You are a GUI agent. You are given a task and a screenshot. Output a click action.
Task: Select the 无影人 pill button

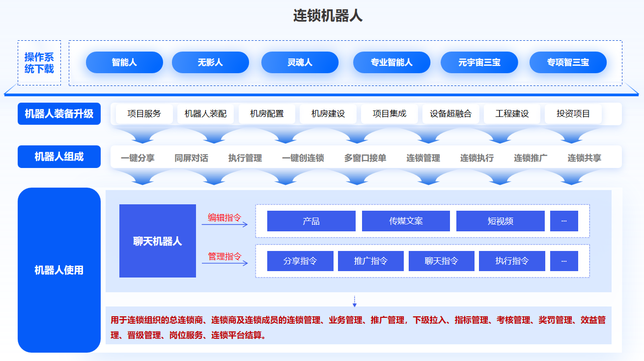tap(210, 62)
